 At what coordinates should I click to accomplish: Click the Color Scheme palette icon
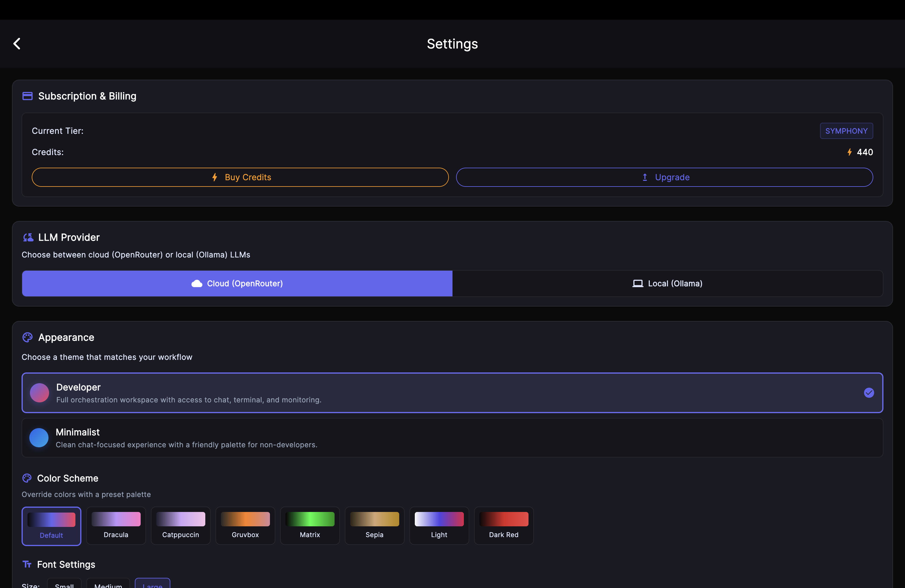pos(26,478)
